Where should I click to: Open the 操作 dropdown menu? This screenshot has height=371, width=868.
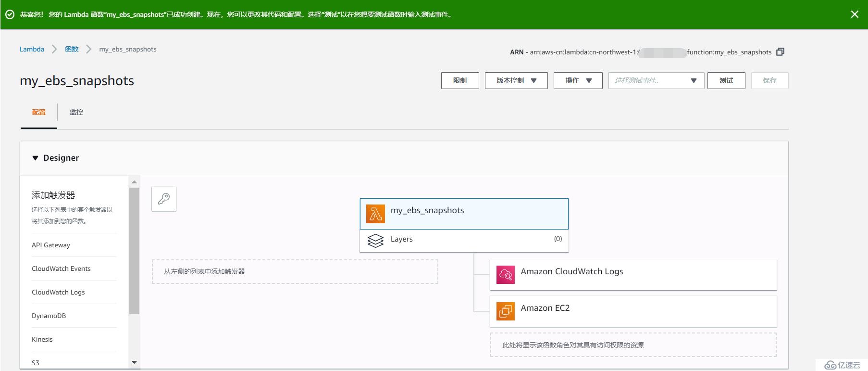[x=578, y=80]
